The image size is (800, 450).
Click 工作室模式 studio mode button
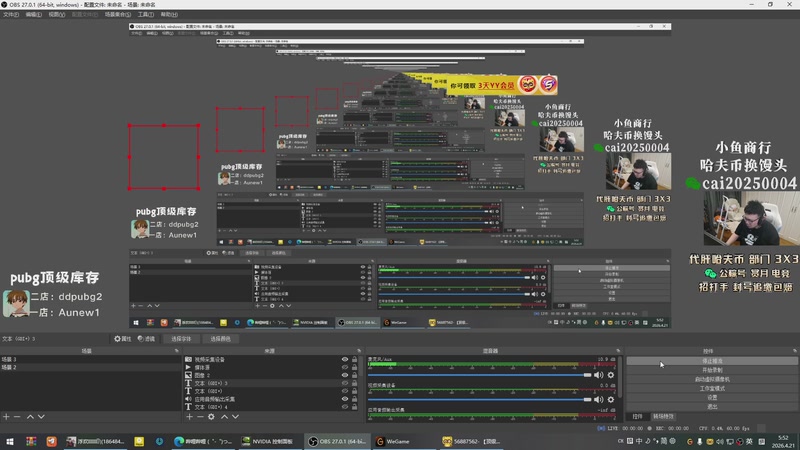coord(712,388)
